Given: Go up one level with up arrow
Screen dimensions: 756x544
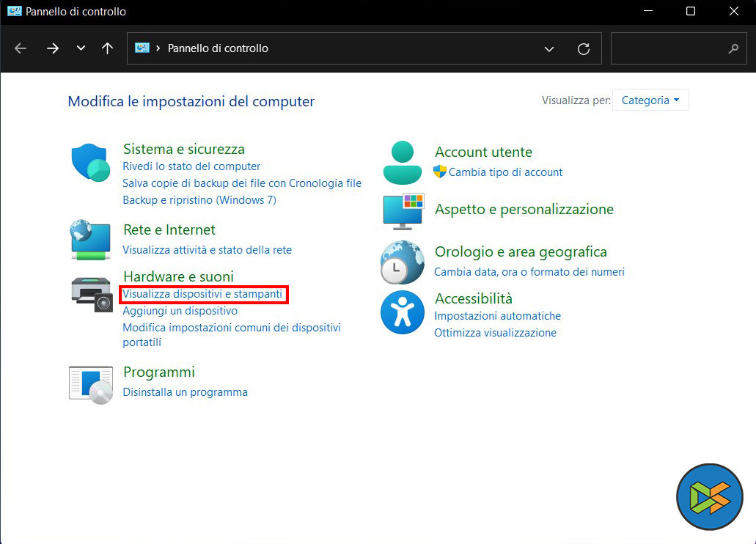Looking at the screenshot, I should (108, 48).
